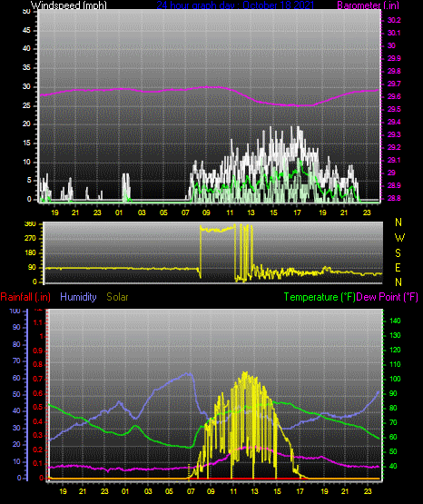Click the 'Humidity' legend label

point(78,297)
